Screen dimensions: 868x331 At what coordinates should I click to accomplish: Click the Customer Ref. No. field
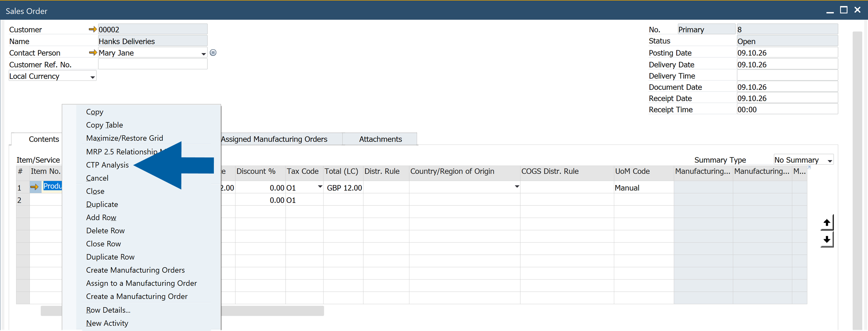point(153,64)
